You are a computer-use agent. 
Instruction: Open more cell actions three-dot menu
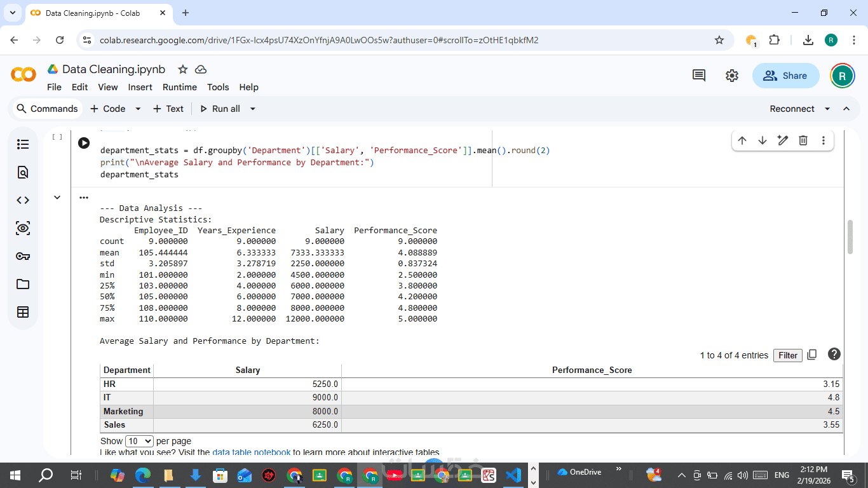824,140
